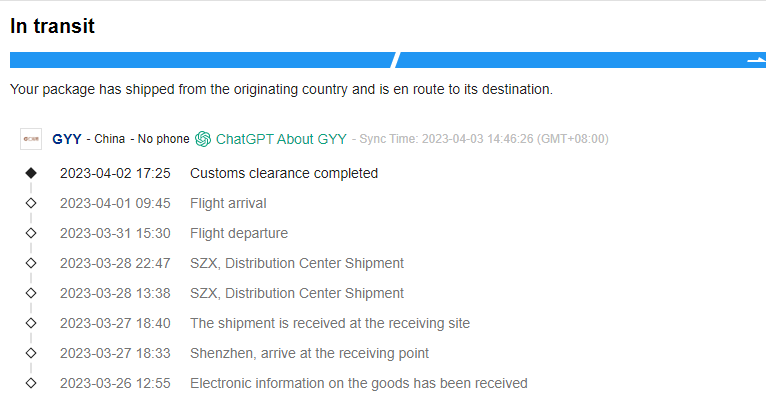This screenshot has height=402, width=766.
Task: Click the diamond marker for the 18:40 receiving site event
Action: click(x=31, y=323)
